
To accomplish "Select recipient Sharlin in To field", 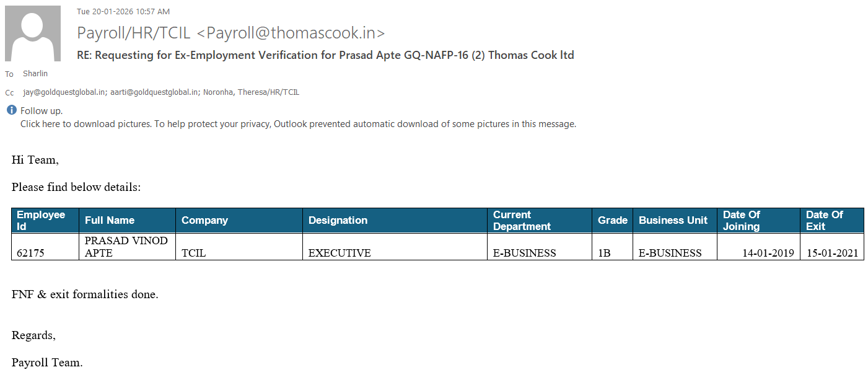I will (35, 74).
